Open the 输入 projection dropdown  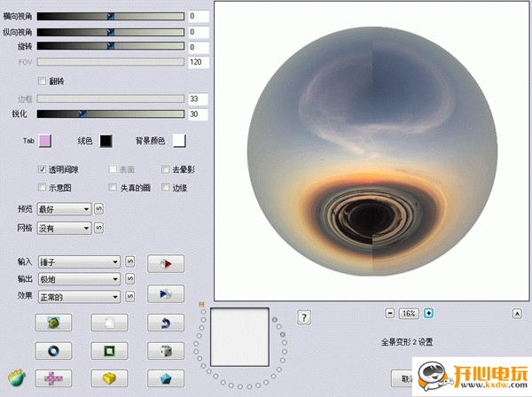[x=79, y=261]
